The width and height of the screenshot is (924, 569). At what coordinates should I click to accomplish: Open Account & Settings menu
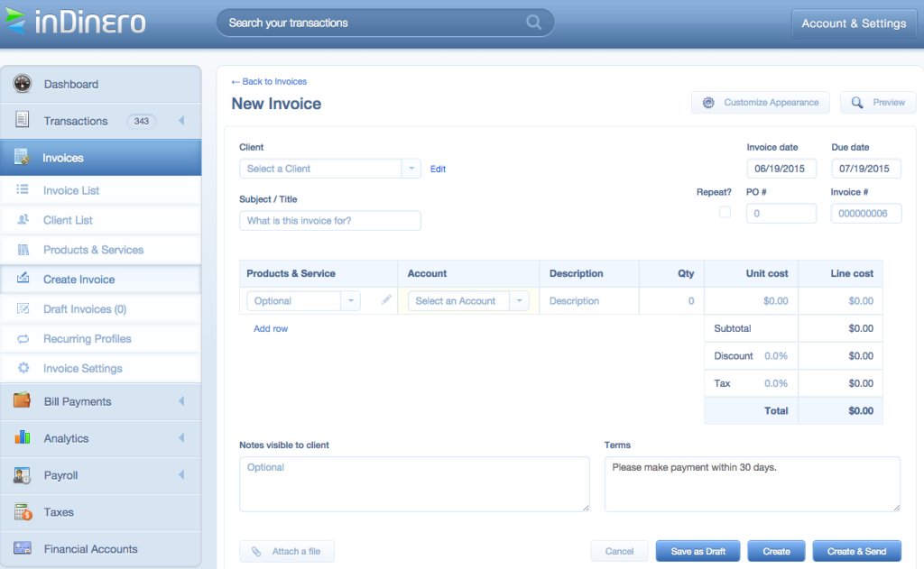pyautogui.click(x=854, y=23)
